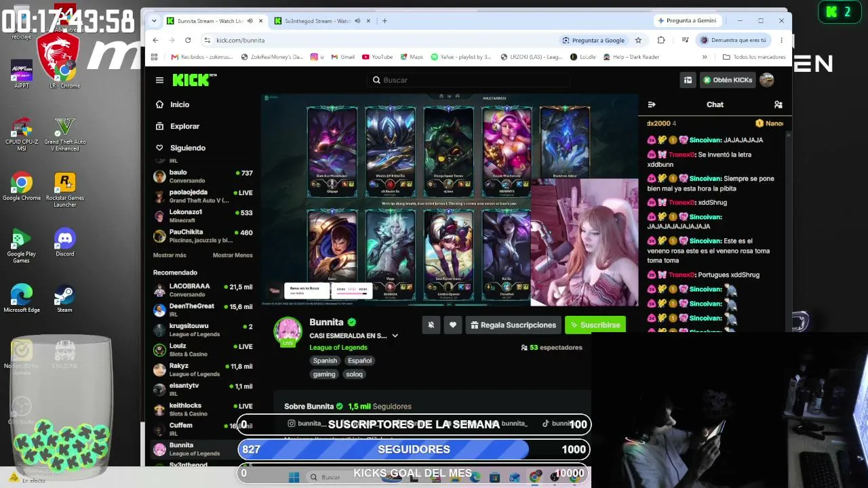868x488 pixels.
Task: Open the chat users list icon
Action: tap(778, 104)
